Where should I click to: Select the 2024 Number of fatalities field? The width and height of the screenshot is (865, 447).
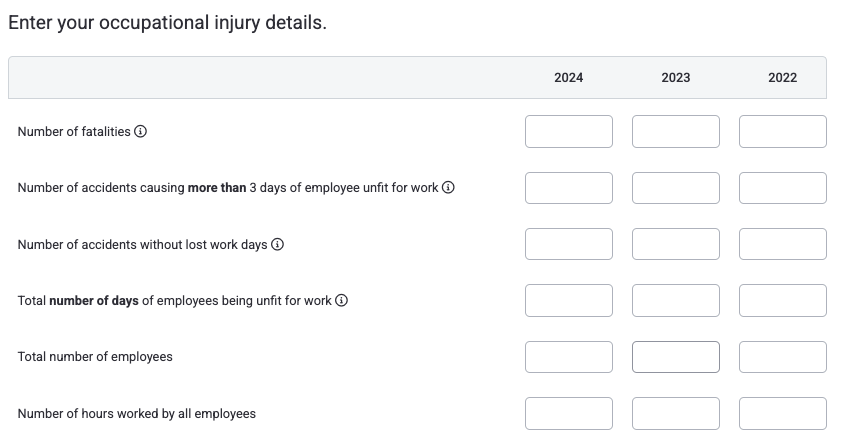click(569, 131)
